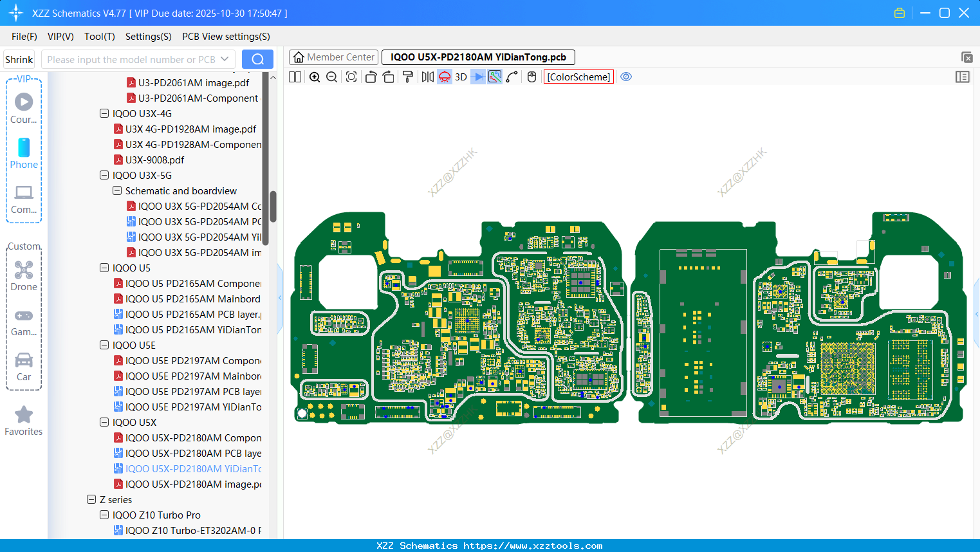The height and width of the screenshot is (552, 980).
Task: Collapse the IQOO U5X tree folder
Action: pos(104,423)
